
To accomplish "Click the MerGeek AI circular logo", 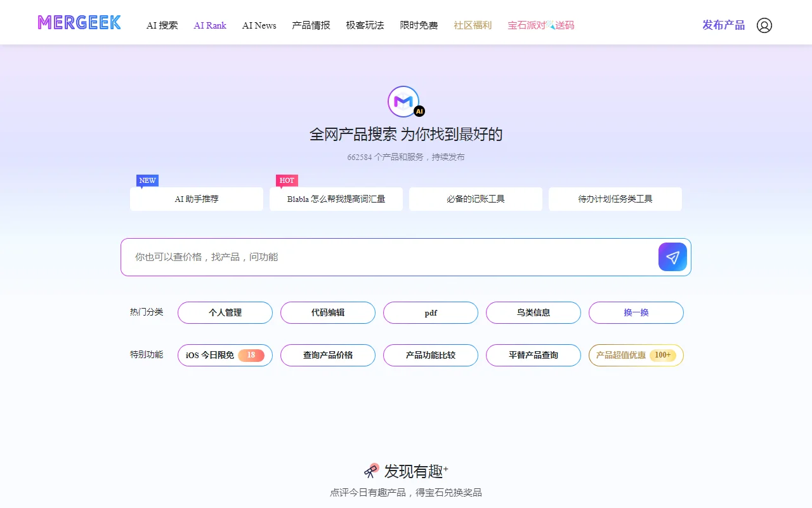I will pos(404,102).
